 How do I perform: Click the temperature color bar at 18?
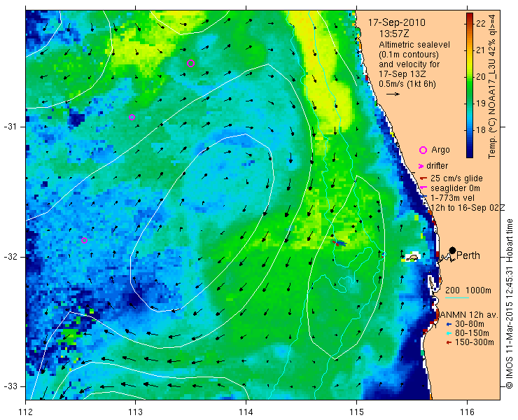[470, 130]
